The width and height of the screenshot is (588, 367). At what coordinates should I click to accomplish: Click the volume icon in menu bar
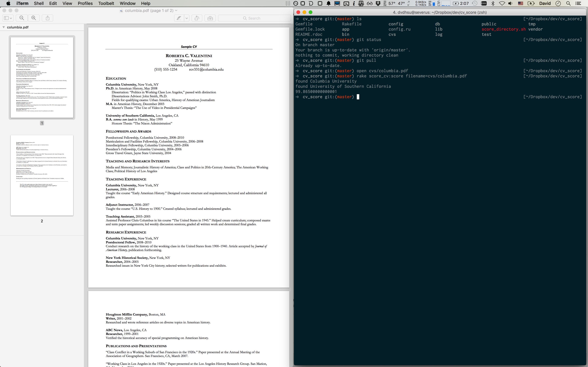tap(510, 3)
